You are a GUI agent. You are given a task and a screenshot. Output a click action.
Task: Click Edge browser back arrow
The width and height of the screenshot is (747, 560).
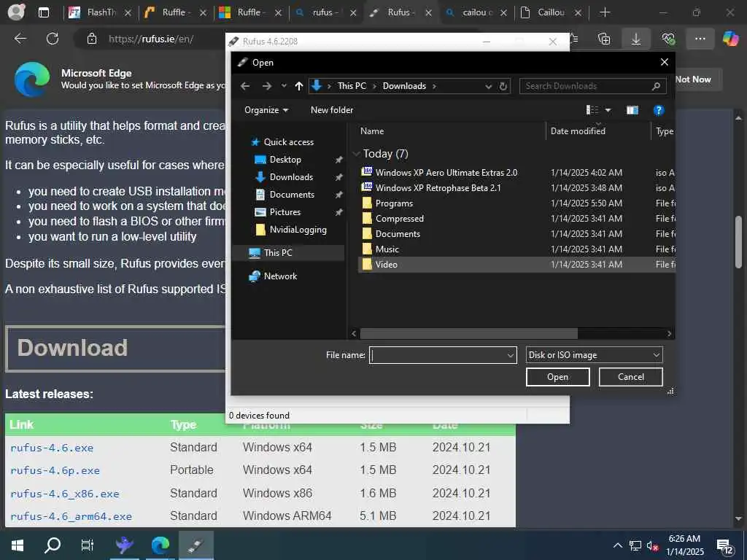[x=20, y=39]
